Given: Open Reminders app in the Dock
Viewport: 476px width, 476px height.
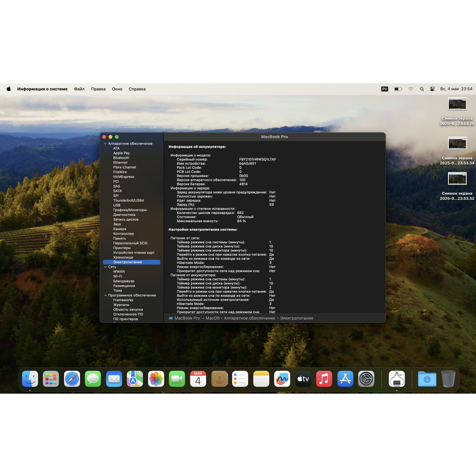Looking at the screenshot, I should (x=240, y=379).
